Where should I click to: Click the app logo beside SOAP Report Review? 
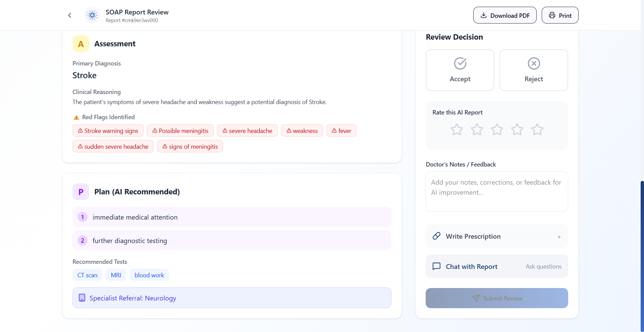[x=92, y=15]
